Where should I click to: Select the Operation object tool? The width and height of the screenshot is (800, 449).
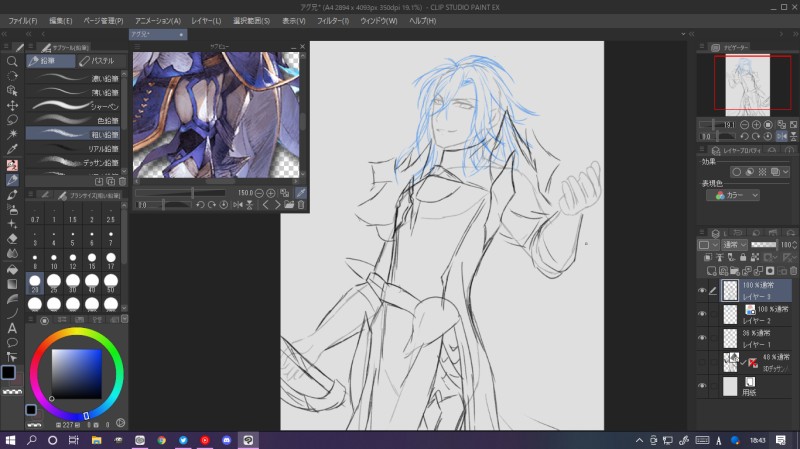point(12,91)
